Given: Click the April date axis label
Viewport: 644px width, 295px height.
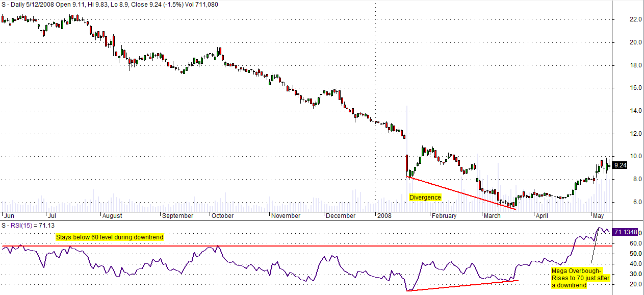Looking at the screenshot, I should tap(542, 215).
